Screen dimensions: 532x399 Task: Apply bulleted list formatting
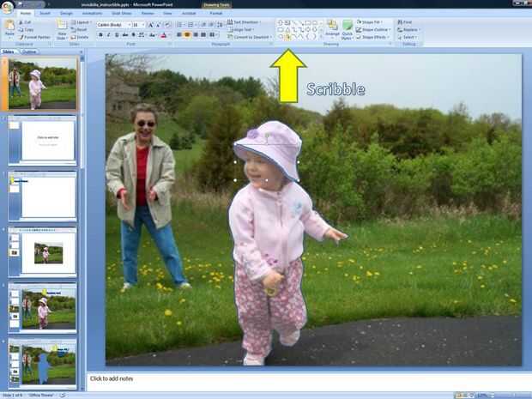coord(180,25)
